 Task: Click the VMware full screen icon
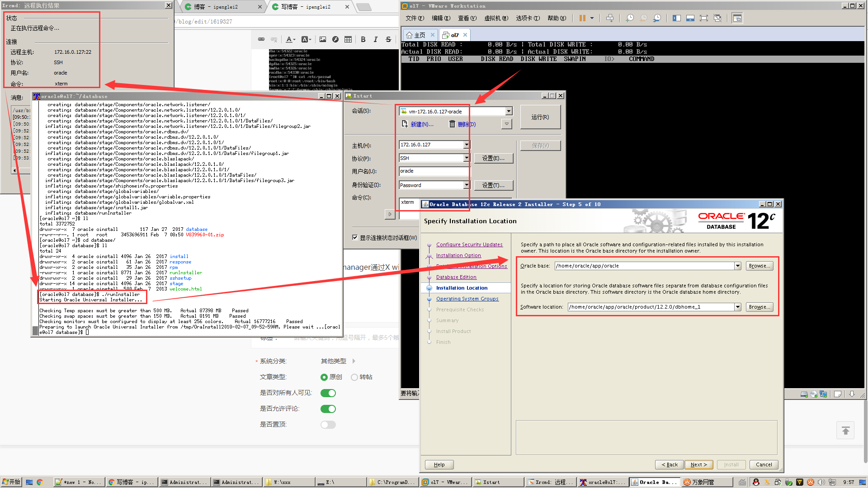(x=703, y=18)
